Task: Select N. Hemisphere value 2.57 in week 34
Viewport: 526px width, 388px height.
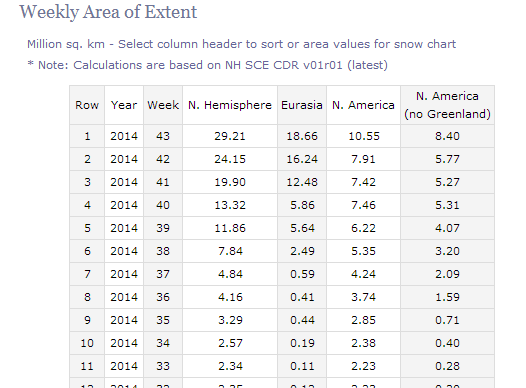Action: 230,343
